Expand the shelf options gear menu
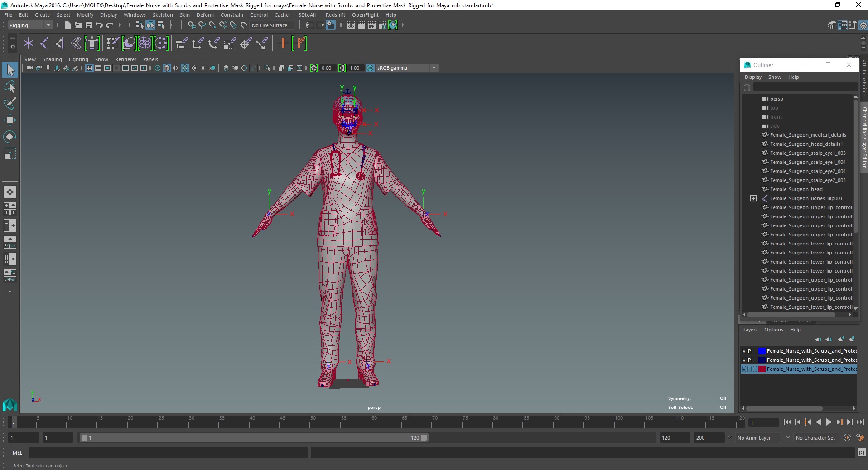Image resolution: width=868 pixels, height=470 pixels. (x=13, y=46)
